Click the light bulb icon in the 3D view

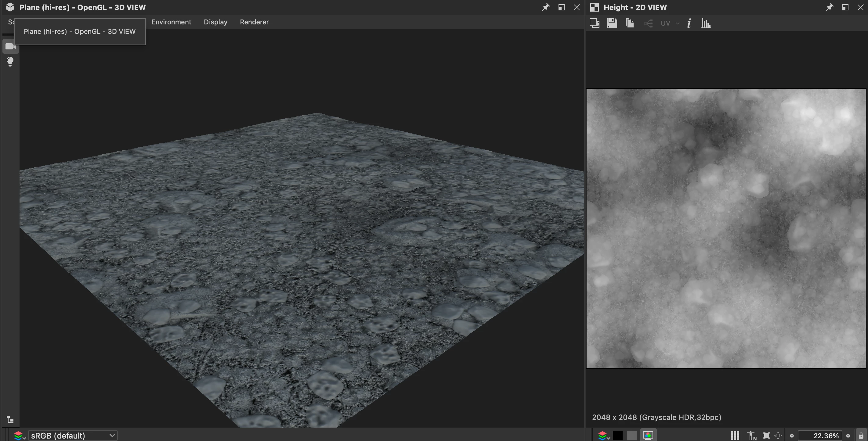tap(10, 62)
